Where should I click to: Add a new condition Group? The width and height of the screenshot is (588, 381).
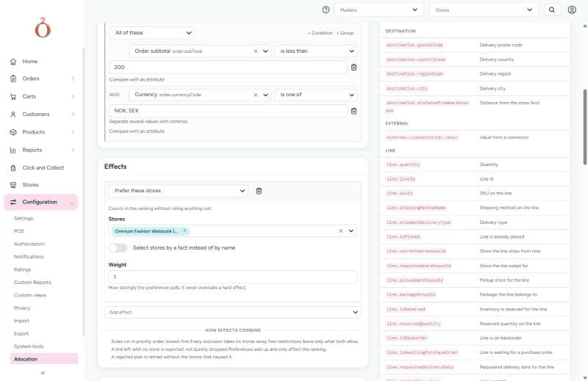345,33
